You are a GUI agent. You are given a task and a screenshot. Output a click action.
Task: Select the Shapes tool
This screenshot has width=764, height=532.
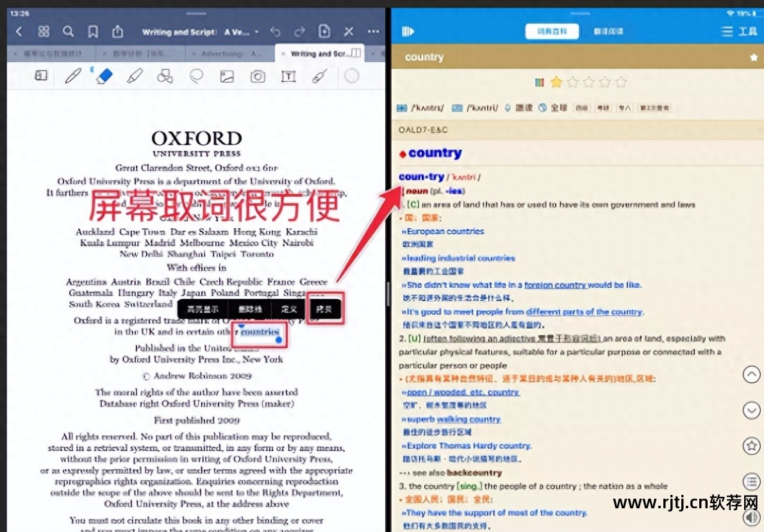[165, 76]
